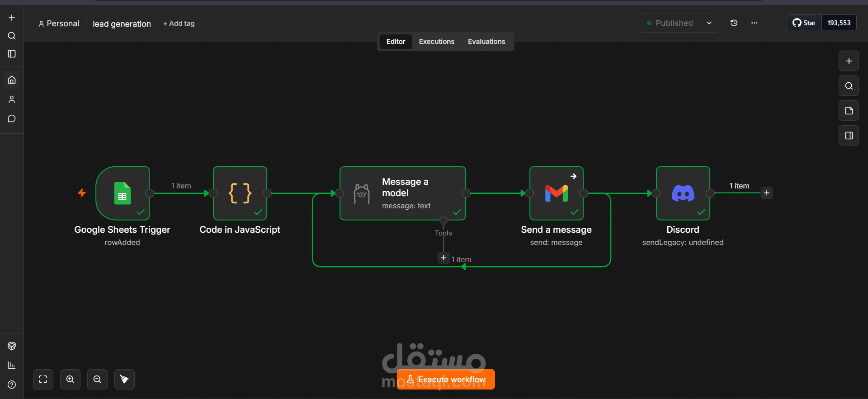Click the Tools label under model node
Image resolution: width=868 pixels, height=399 pixels.
tap(443, 233)
